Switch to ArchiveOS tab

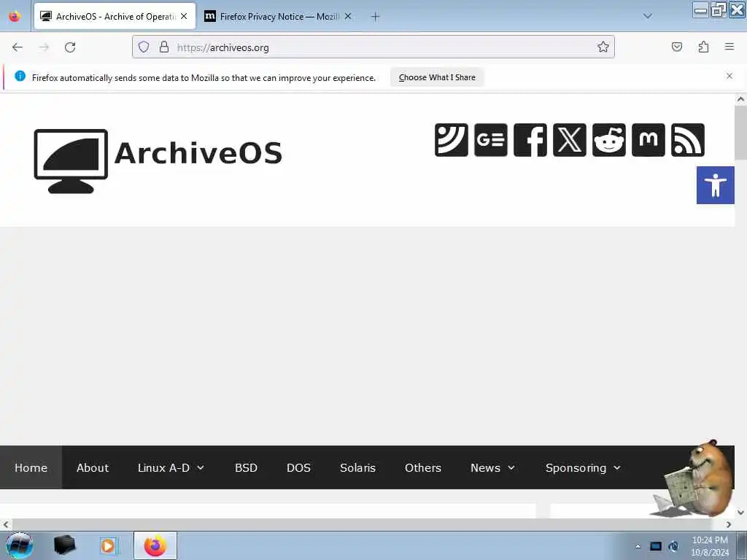pyautogui.click(x=115, y=17)
